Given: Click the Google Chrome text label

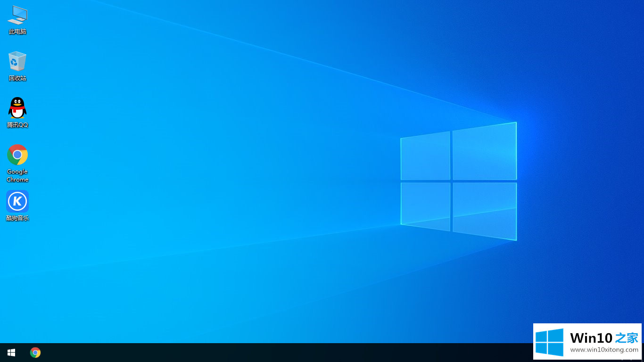Looking at the screenshot, I should click(17, 175).
